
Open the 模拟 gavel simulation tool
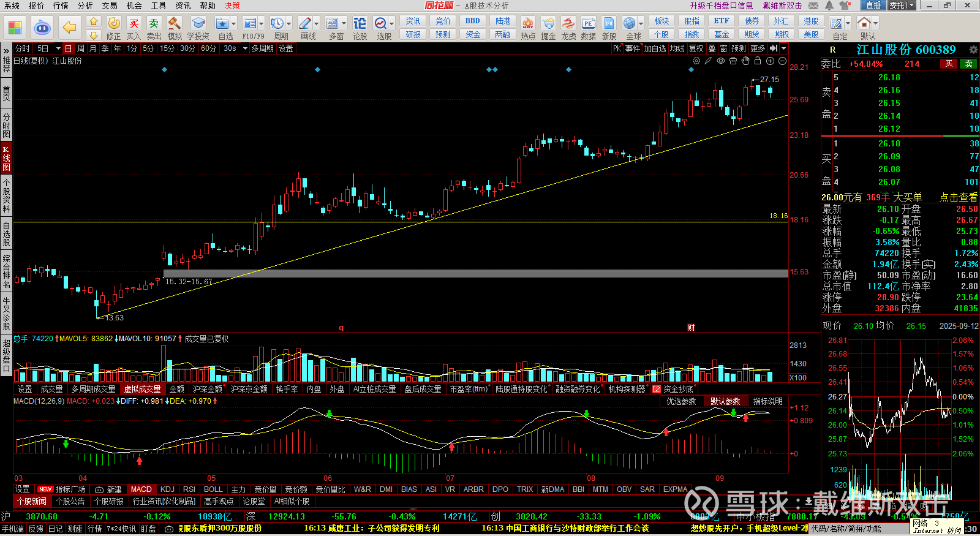pos(175,25)
